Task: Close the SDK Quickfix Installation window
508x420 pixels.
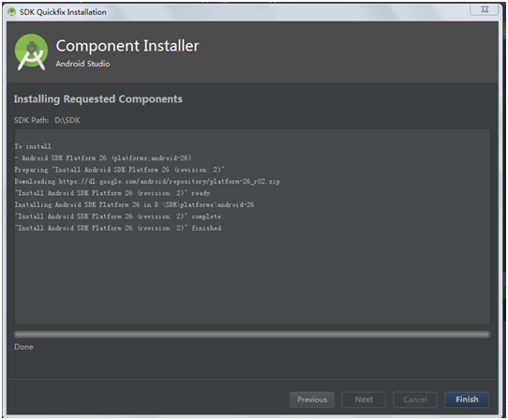Action: (x=485, y=9)
